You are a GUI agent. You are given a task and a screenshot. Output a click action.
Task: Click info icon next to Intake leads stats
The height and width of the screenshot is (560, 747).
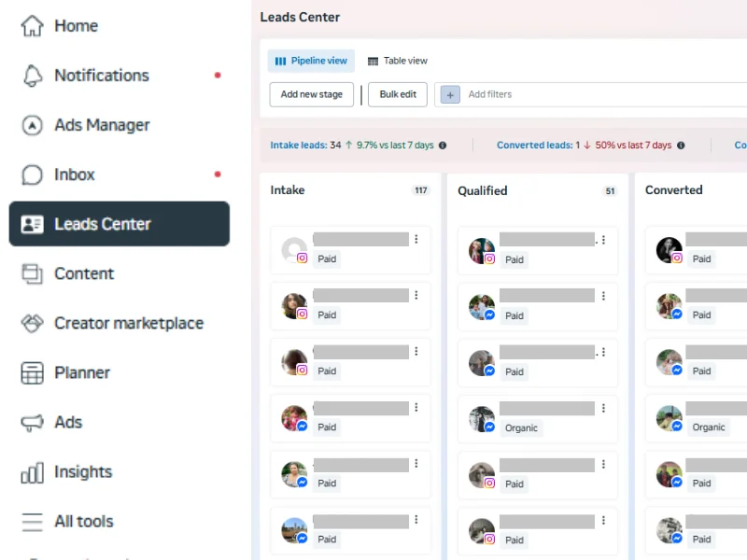[x=443, y=146]
